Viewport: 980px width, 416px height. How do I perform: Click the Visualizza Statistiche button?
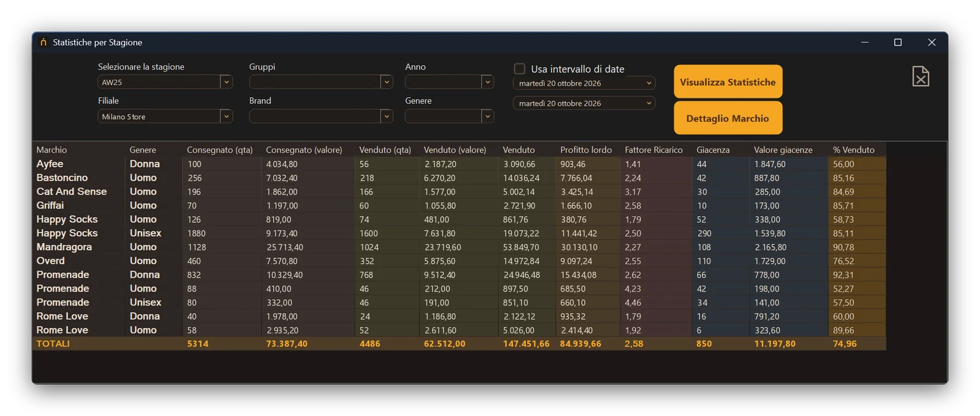[728, 82]
